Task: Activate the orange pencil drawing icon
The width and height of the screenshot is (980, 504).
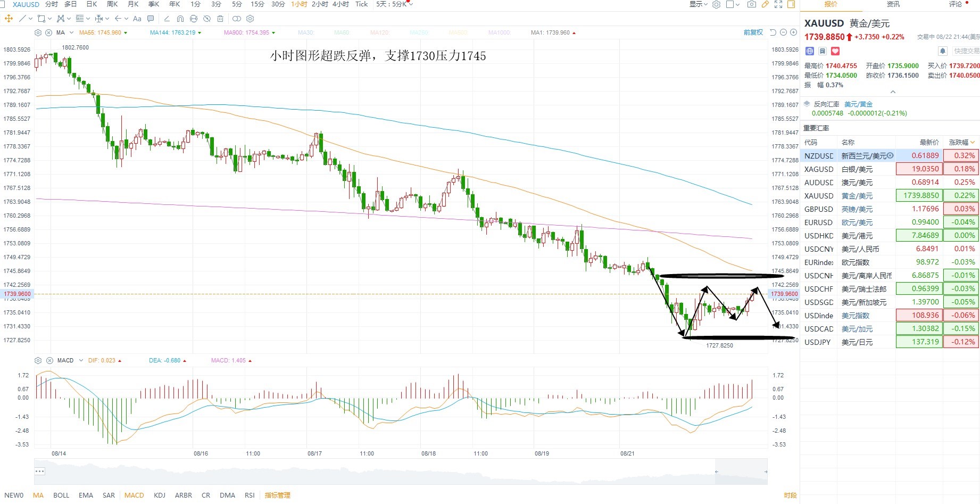Action: (765, 4)
